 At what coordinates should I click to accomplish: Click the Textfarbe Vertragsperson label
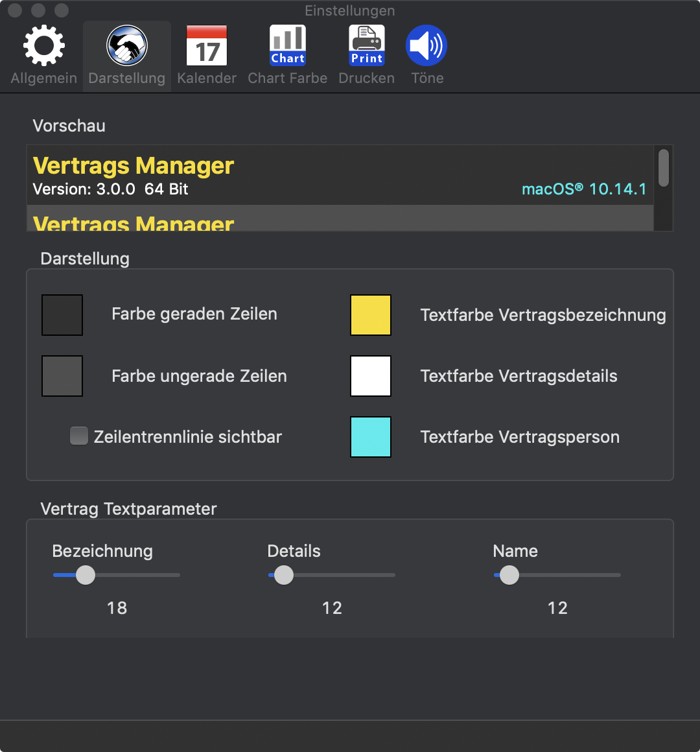point(520,437)
